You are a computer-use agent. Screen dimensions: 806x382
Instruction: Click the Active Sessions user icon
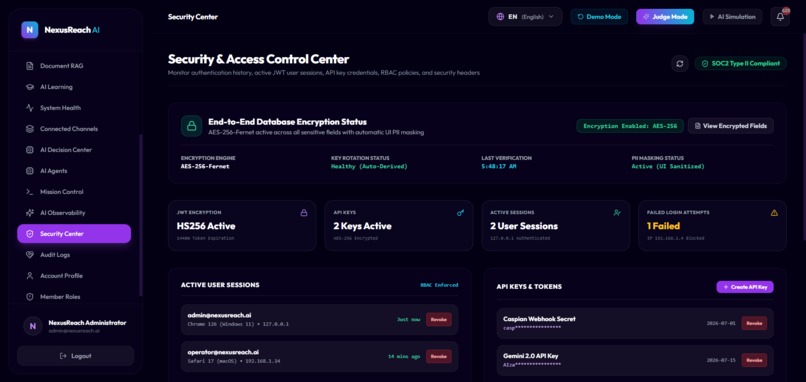pyautogui.click(x=617, y=212)
